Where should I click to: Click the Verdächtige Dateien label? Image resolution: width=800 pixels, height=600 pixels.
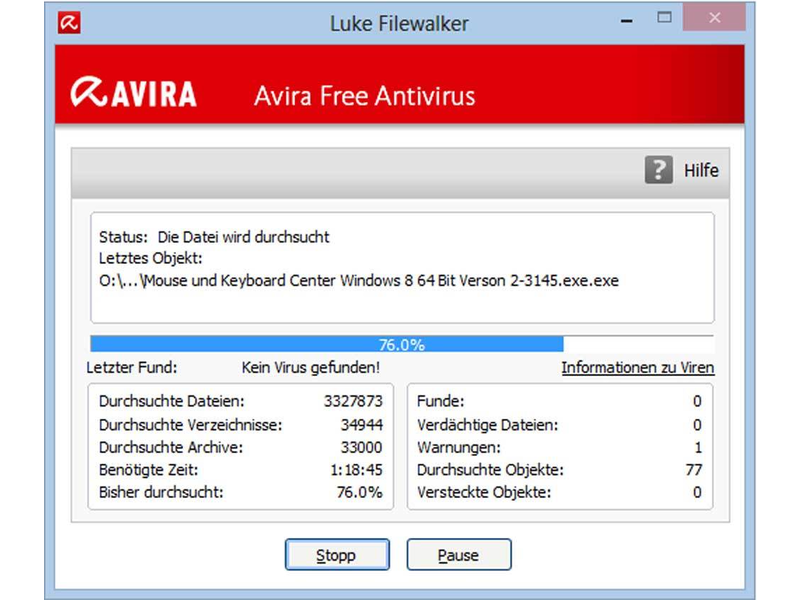487,425
